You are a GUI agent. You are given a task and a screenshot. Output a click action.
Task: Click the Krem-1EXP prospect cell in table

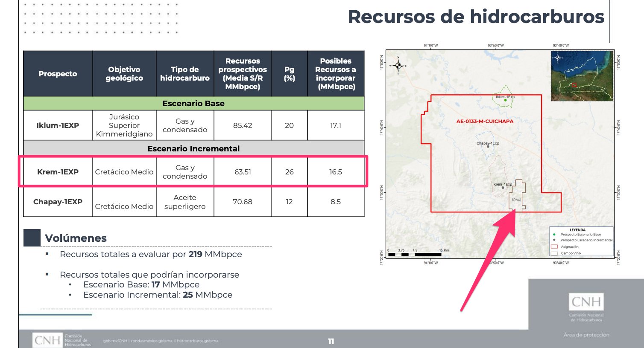click(x=58, y=172)
